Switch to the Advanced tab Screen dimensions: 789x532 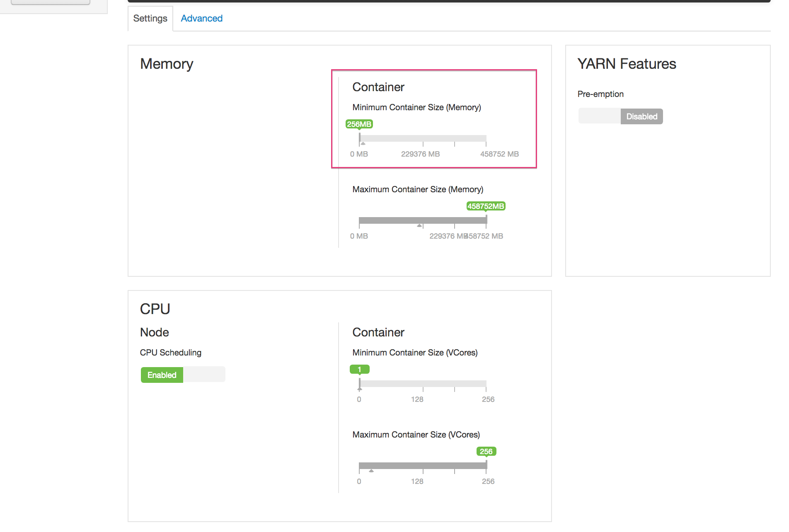201,18
